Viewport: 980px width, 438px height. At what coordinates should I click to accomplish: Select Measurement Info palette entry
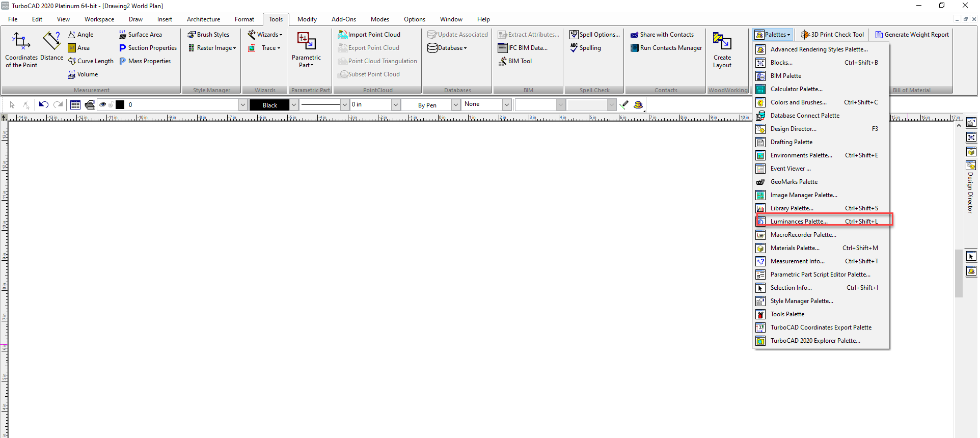821,261
